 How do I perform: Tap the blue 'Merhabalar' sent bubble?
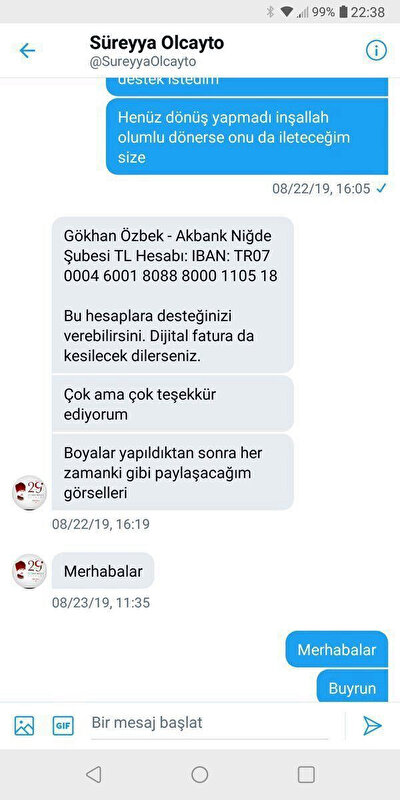tap(337, 649)
